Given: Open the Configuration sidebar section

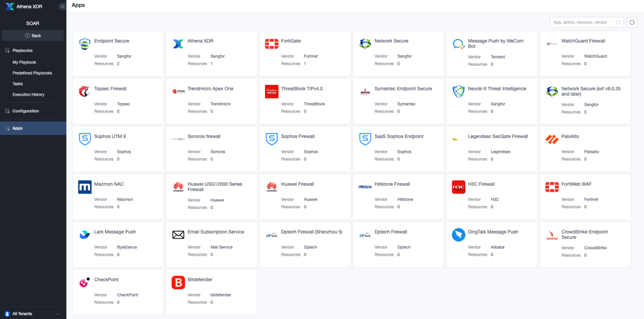Looking at the screenshot, I should click(25, 111).
